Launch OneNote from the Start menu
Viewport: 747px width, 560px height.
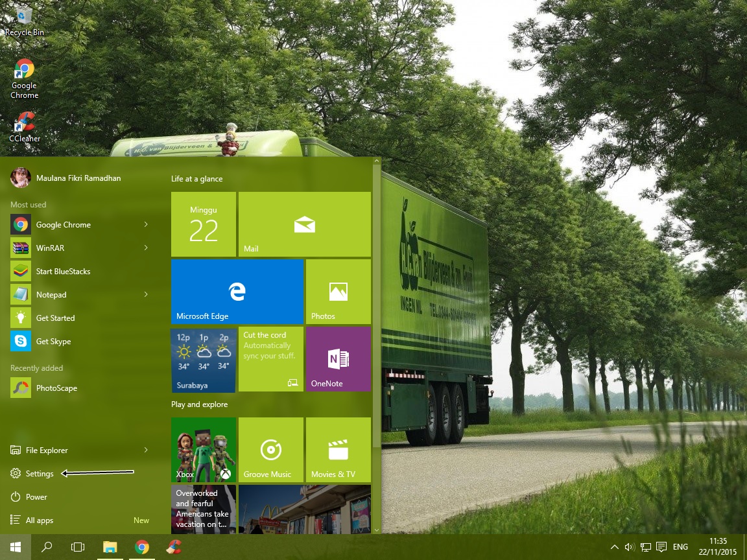point(338,358)
